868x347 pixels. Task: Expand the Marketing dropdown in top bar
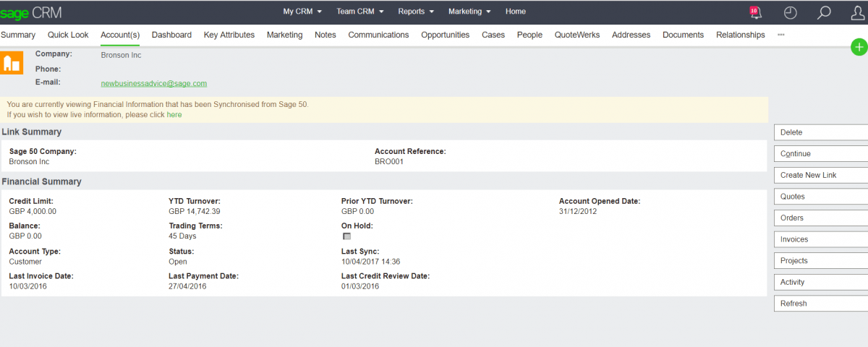click(x=469, y=12)
